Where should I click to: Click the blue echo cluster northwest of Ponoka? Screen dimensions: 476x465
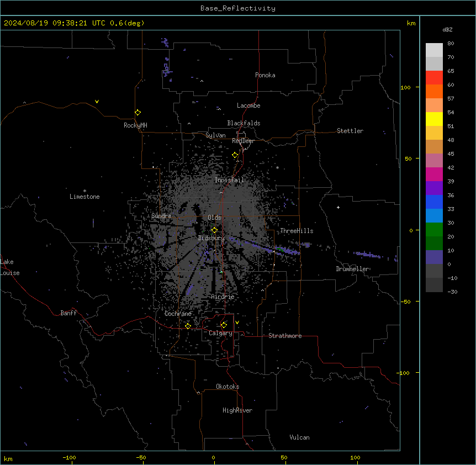click(x=166, y=70)
